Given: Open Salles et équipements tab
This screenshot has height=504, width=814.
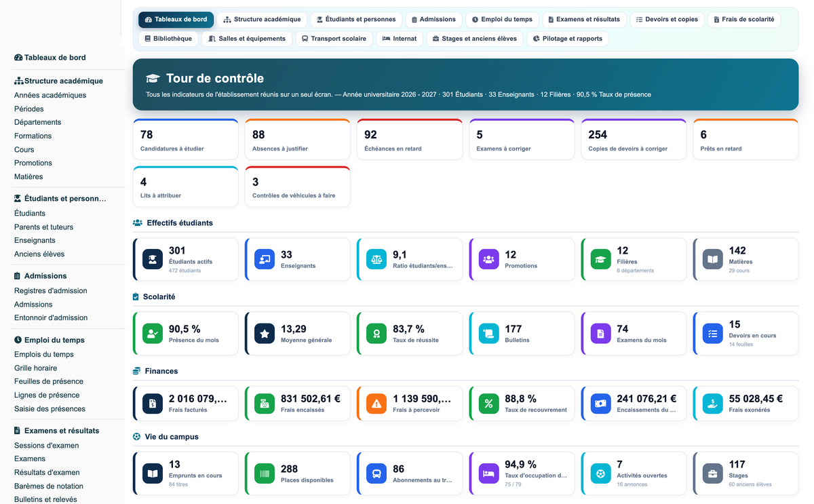Looking at the screenshot, I should (x=247, y=39).
